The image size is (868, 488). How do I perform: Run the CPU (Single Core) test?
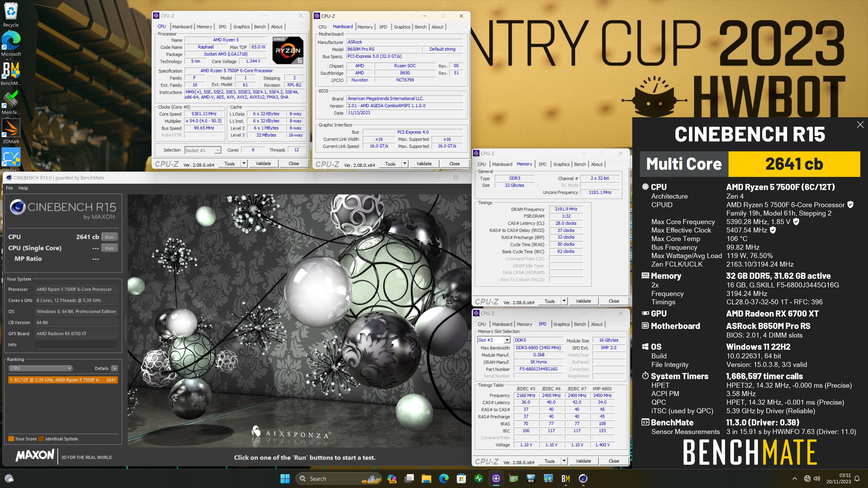109,248
